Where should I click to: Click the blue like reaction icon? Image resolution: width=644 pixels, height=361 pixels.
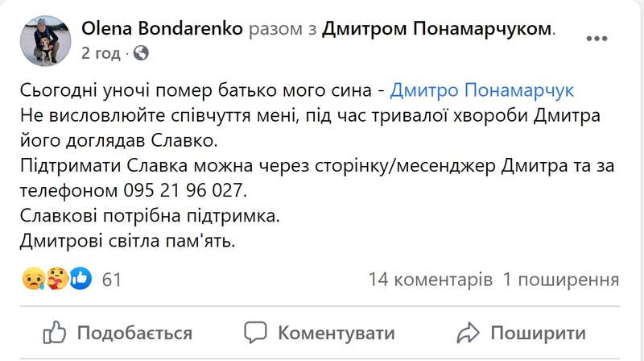[81, 280]
